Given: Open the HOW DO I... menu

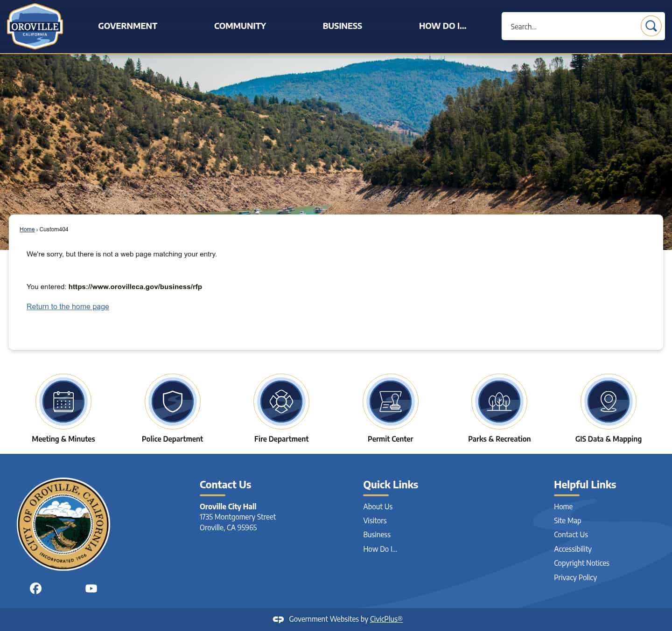Looking at the screenshot, I should click(x=442, y=26).
